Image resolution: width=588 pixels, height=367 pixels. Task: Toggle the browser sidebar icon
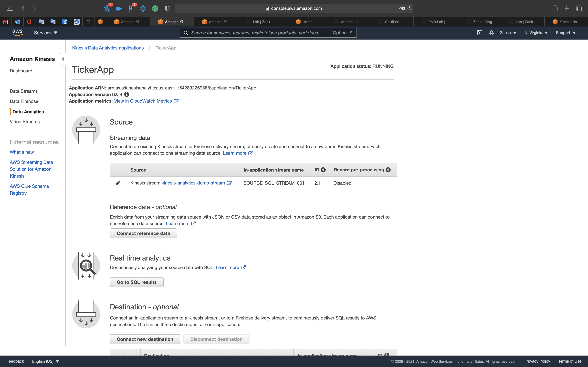(10, 9)
